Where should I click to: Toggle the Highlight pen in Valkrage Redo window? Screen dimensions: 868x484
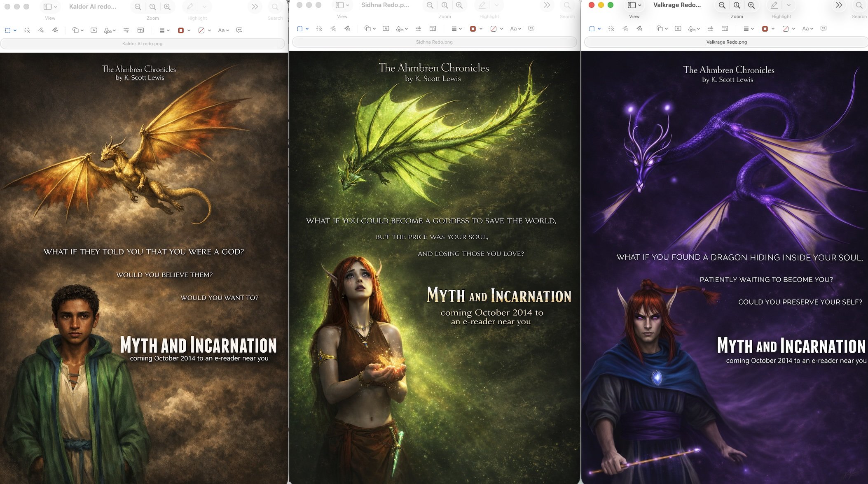click(x=774, y=5)
